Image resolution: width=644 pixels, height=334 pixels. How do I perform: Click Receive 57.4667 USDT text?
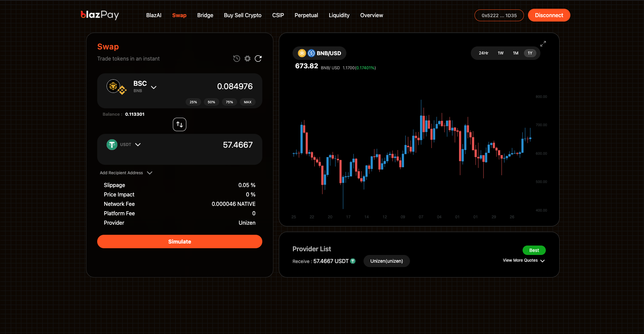click(x=320, y=261)
